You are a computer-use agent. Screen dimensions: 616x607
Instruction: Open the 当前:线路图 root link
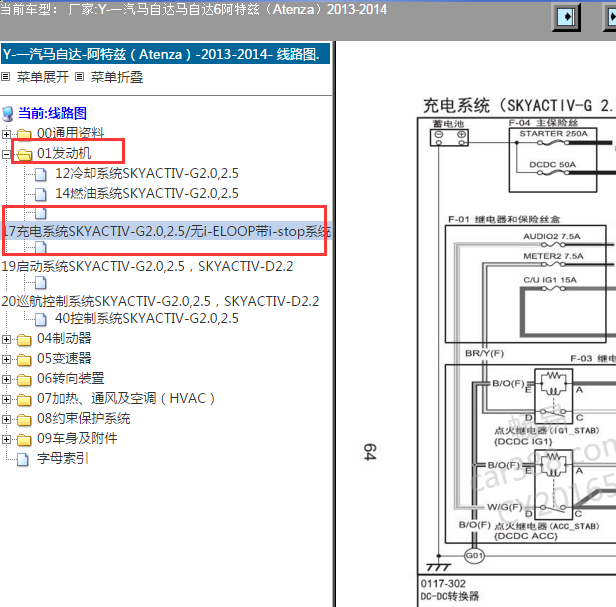[52, 113]
